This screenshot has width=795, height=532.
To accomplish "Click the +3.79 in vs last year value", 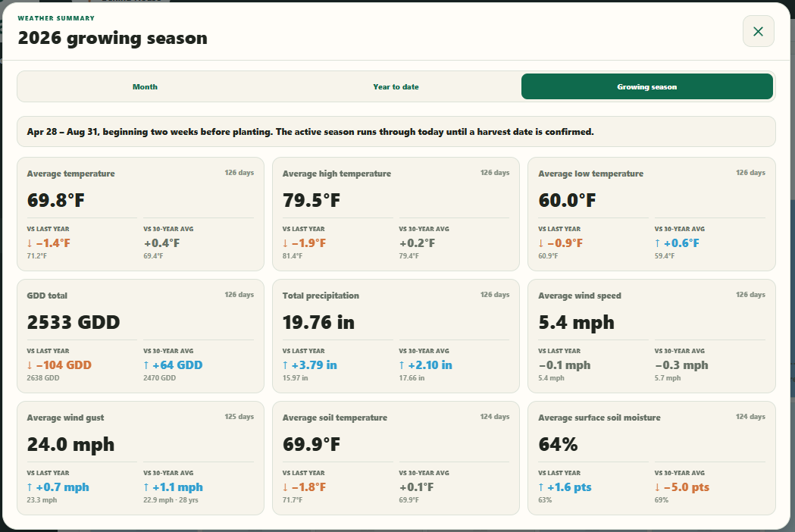I will pos(310,365).
